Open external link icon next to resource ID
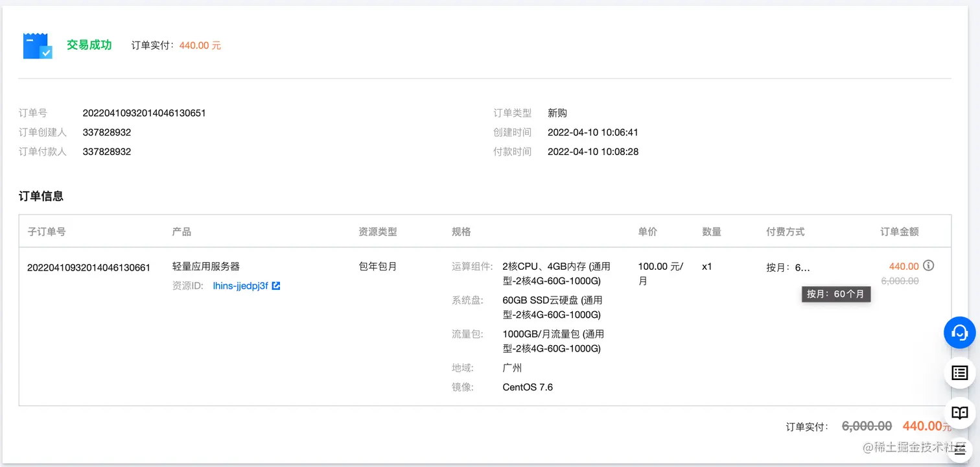Screen dimensions: 980x467 click(276, 285)
